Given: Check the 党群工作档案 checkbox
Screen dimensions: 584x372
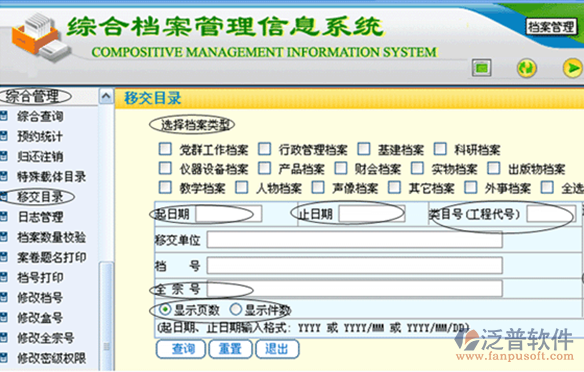Looking at the screenshot, I should tap(165, 149).
